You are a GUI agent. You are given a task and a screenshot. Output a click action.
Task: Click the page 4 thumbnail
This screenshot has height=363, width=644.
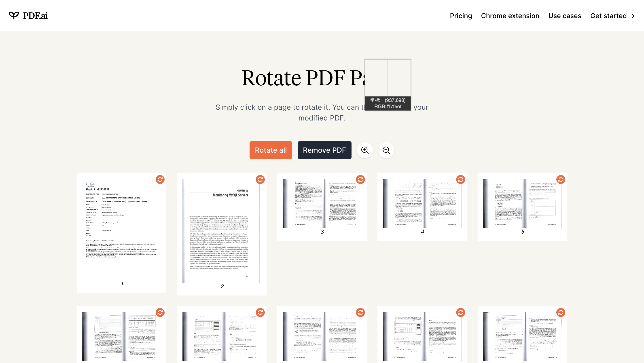[x=422, y=204]
